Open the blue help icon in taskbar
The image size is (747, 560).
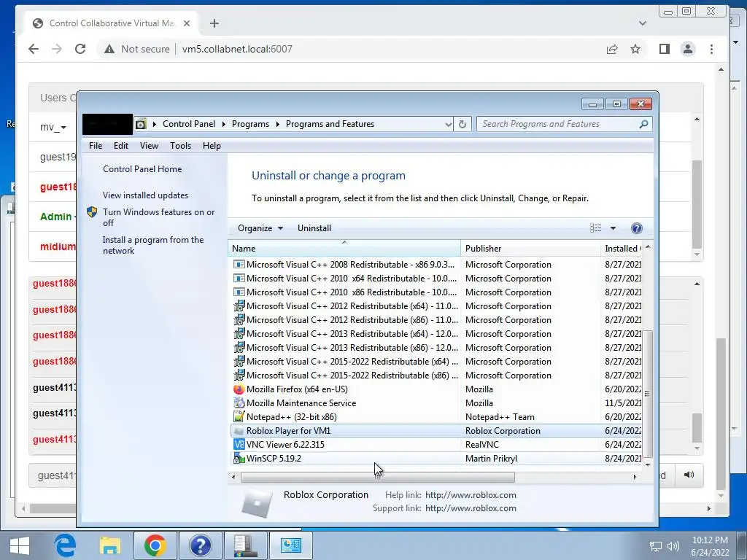click(x=200, y=545)
